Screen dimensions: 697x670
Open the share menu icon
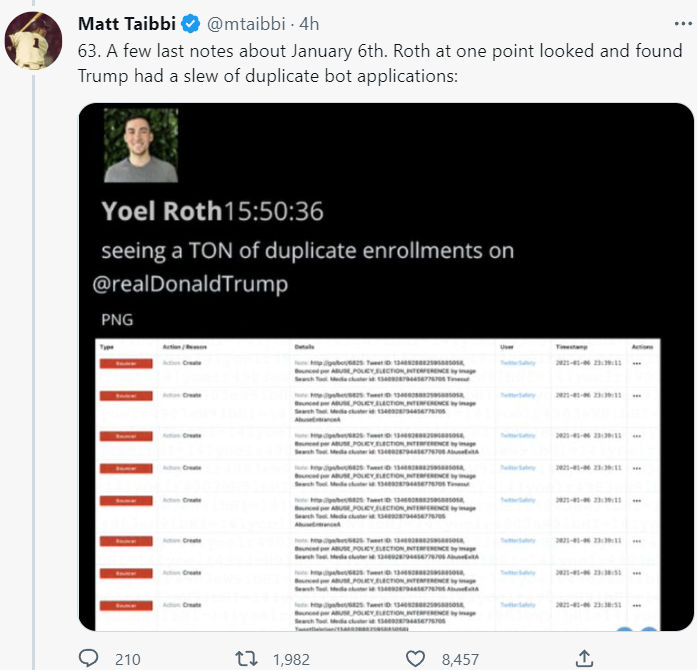pyautogui.click(x=585, y=659)
